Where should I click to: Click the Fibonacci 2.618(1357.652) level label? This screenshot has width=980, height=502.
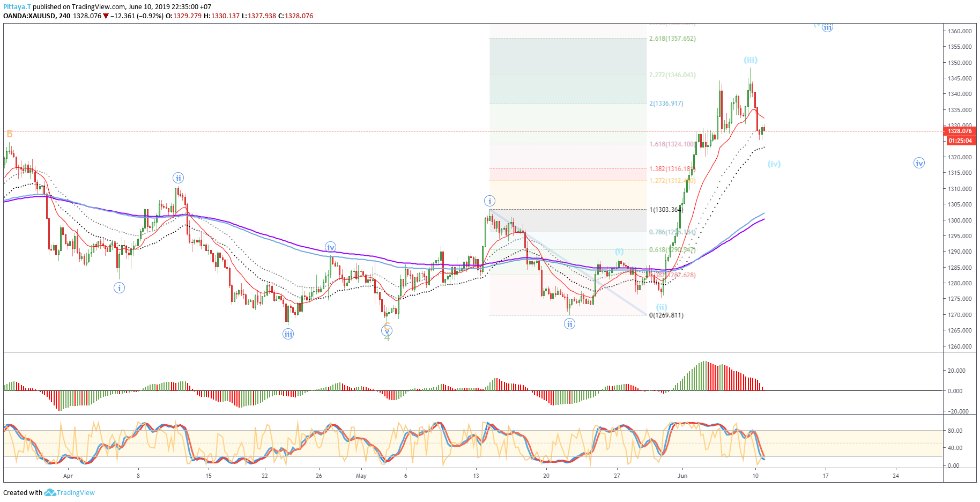[x=672, y=39]
